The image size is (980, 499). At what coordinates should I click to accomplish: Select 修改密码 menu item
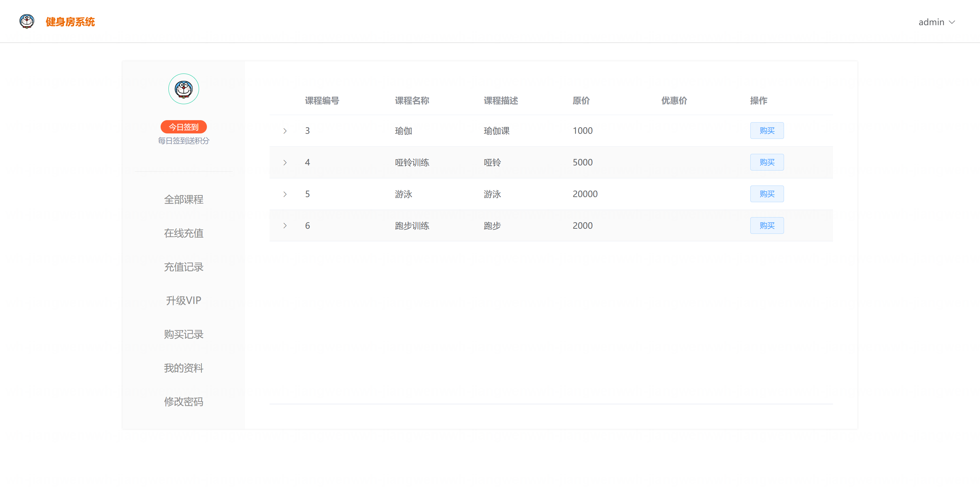[183, 402]
